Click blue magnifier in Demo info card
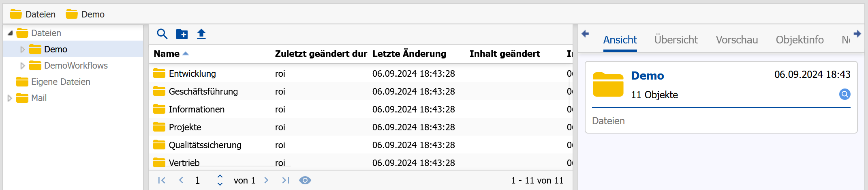868x190 pixels. click(x=845, y=94)
